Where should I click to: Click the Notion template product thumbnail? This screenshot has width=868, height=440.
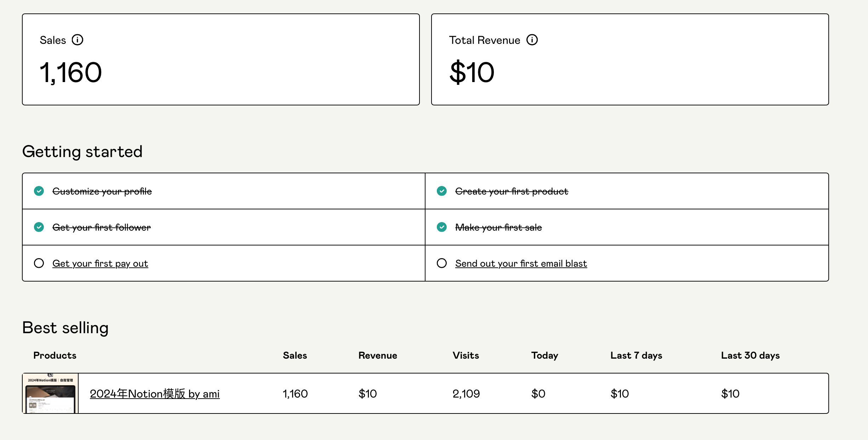coord(50,393)
